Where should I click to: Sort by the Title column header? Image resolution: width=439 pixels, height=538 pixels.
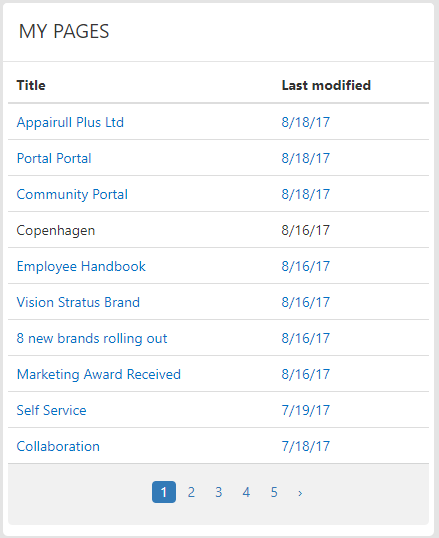tap(31, 85)
